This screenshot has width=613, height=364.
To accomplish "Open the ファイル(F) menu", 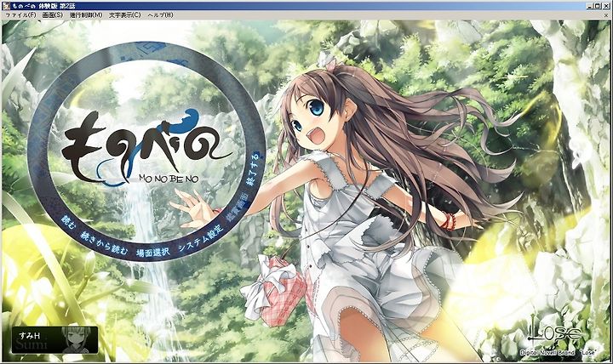I will [20, 14].
